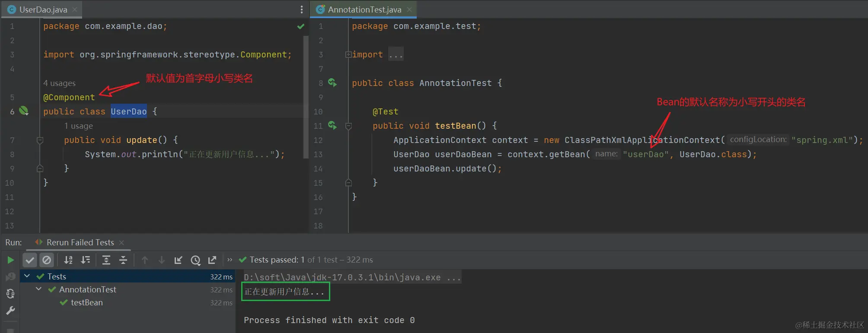Viewport: 868px width, 333px height.
Task: Collapse the Tests root node
Action: tap(27, 276)
